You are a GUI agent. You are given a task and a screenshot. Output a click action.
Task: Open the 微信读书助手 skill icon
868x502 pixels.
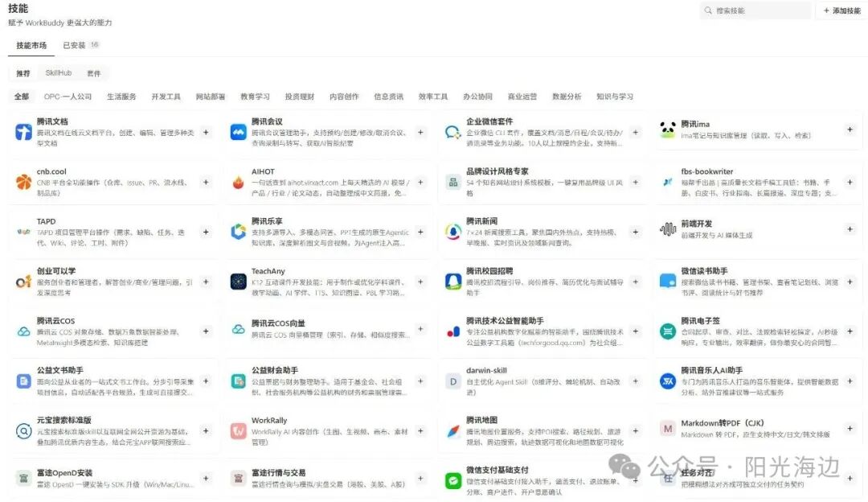[668, 282]
